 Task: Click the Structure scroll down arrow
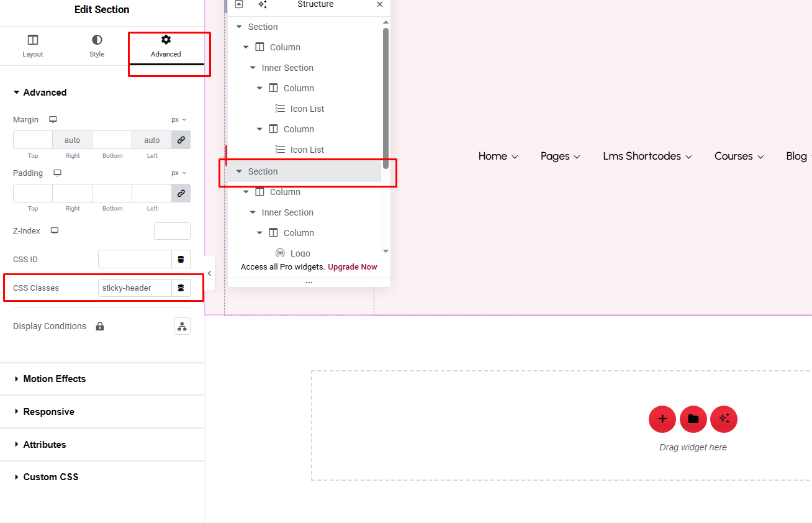tap(386, 252)
